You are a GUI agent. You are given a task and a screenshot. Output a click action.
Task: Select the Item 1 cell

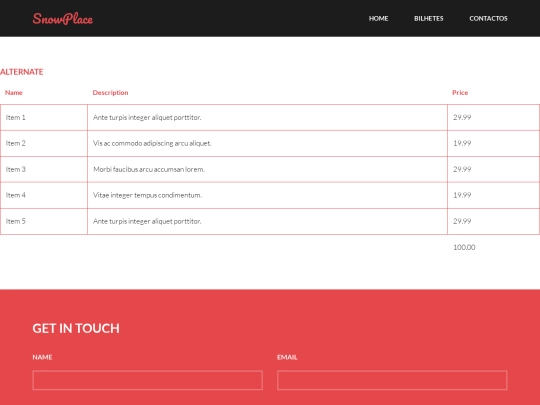44,117
